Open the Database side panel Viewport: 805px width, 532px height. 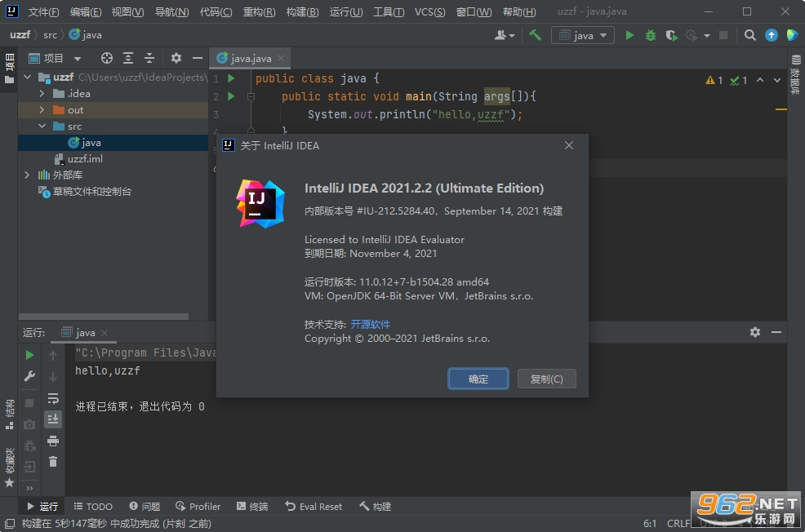pos(796,74)
